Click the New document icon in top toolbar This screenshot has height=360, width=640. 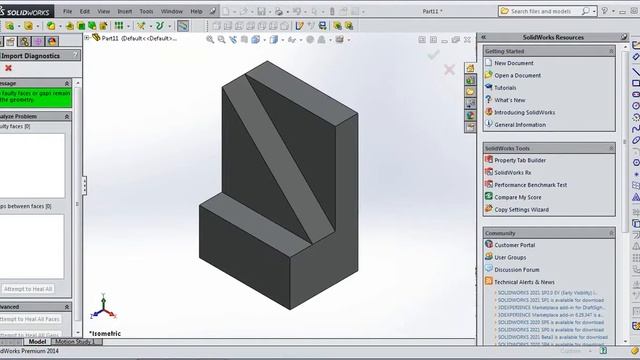click(226, 11)
